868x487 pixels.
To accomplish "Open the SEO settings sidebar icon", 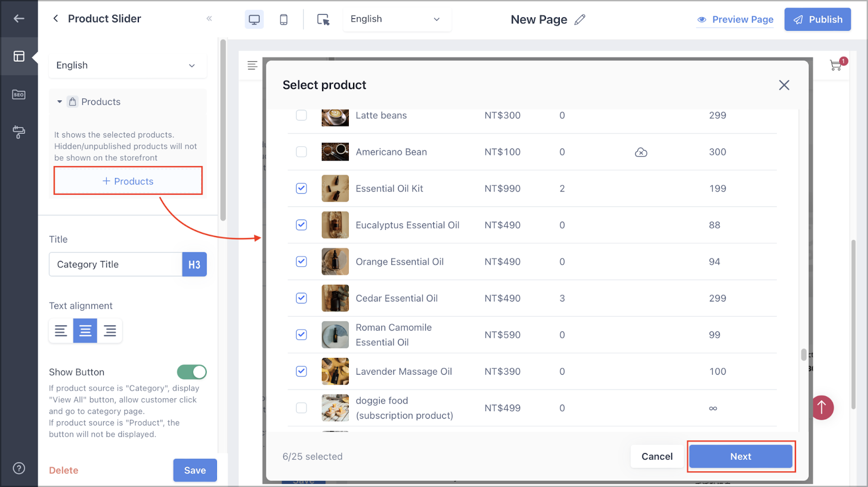I will (19, 94).
